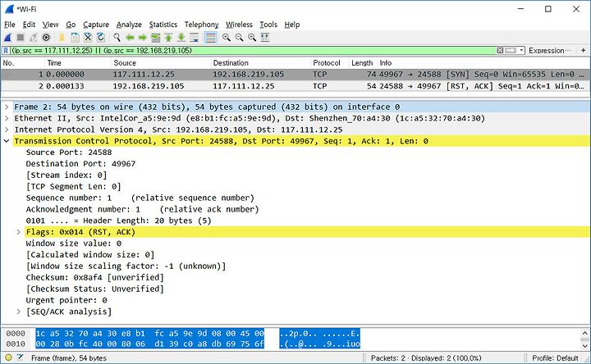Screen dimensions: 591x364
Task: Expand the [SEQ/ACK analysis] node
Action: click(18, 312)
